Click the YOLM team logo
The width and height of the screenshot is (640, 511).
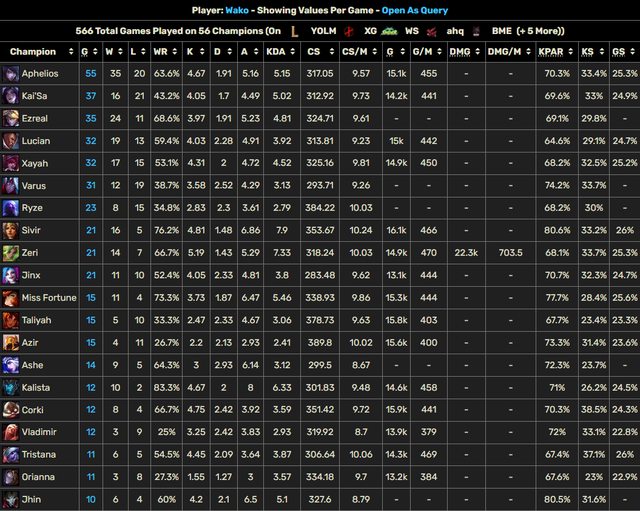(x=294, y=31)
